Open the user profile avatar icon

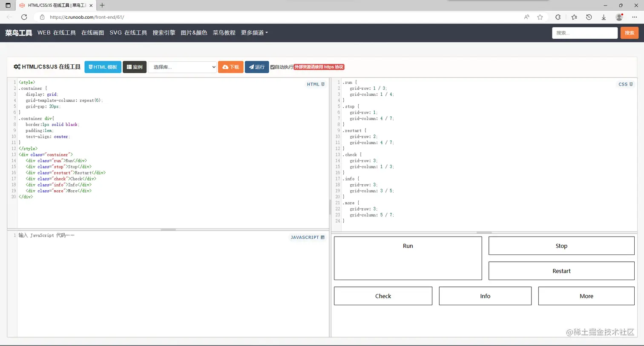[x=619, y=17]
